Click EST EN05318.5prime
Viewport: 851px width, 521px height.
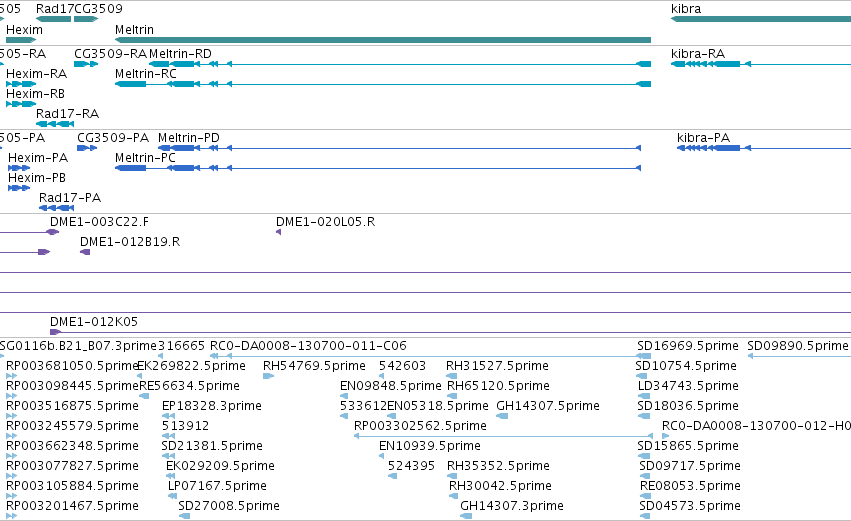click(x=437, y=406)
